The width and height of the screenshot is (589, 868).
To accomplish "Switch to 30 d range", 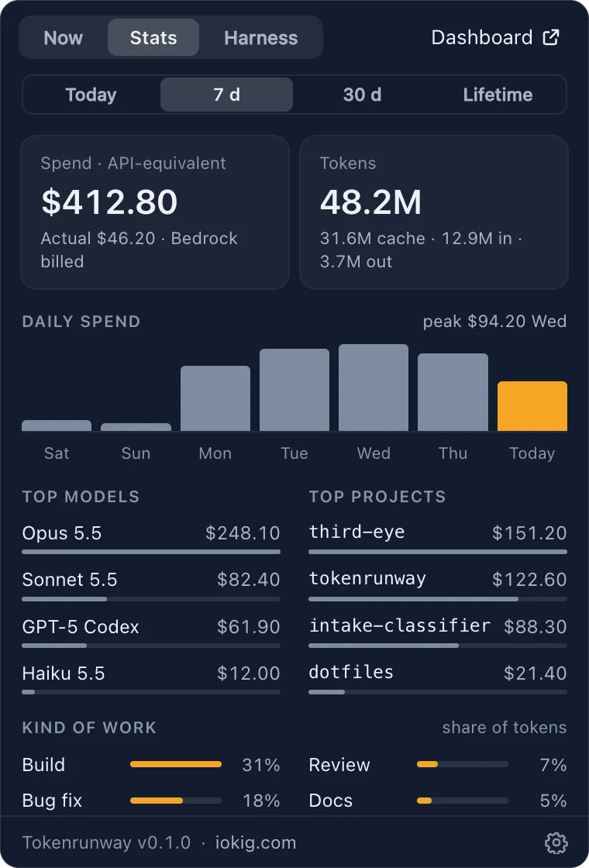I will pyautogui.click(x=362, y=95).
